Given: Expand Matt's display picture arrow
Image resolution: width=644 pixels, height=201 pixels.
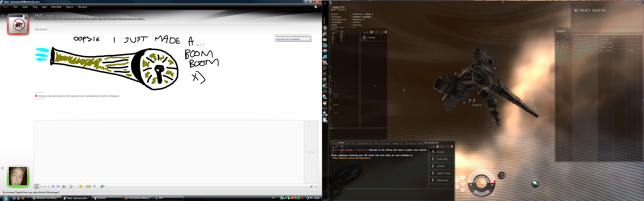Looking at the screenshot, I should (x=2, y=16).
